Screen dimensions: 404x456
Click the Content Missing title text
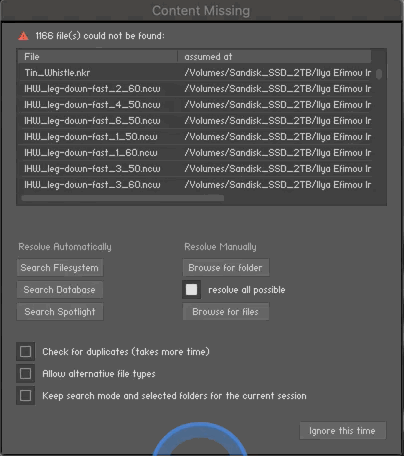tap(201, 11)
